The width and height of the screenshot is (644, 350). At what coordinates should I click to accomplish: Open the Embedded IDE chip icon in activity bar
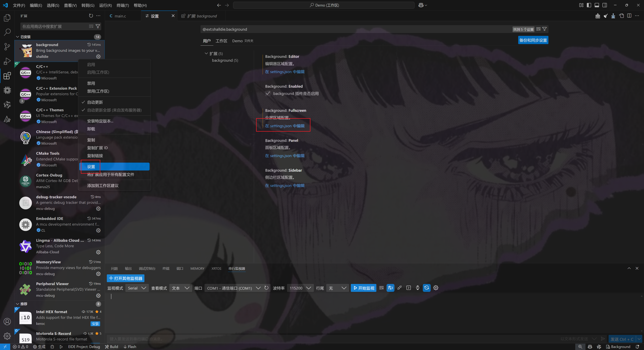[7, 90]
